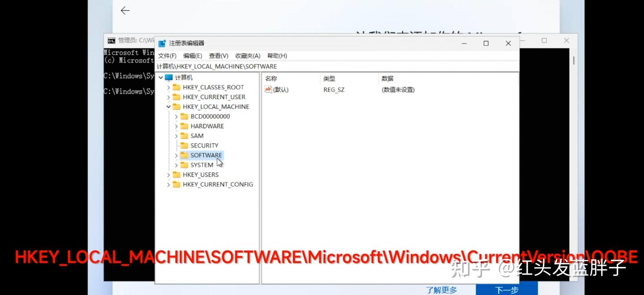Click the back arrow on setup page
The image size is (644, 295).
[125, 10]
